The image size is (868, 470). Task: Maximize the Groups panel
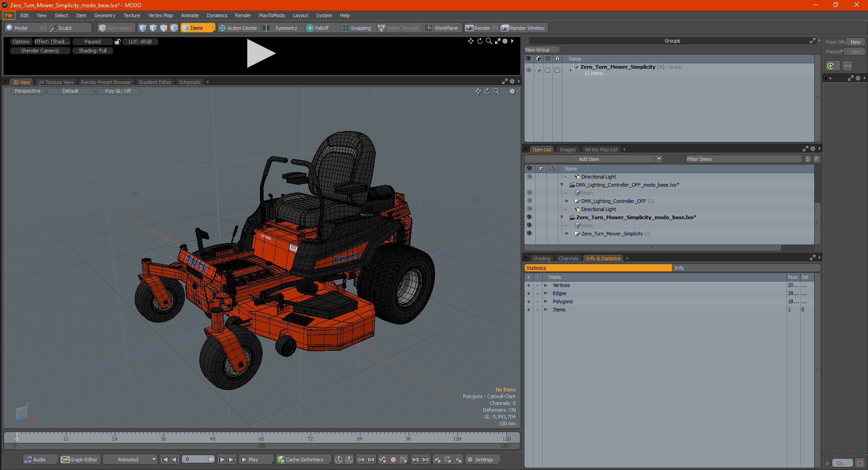[x=812, y=41]
